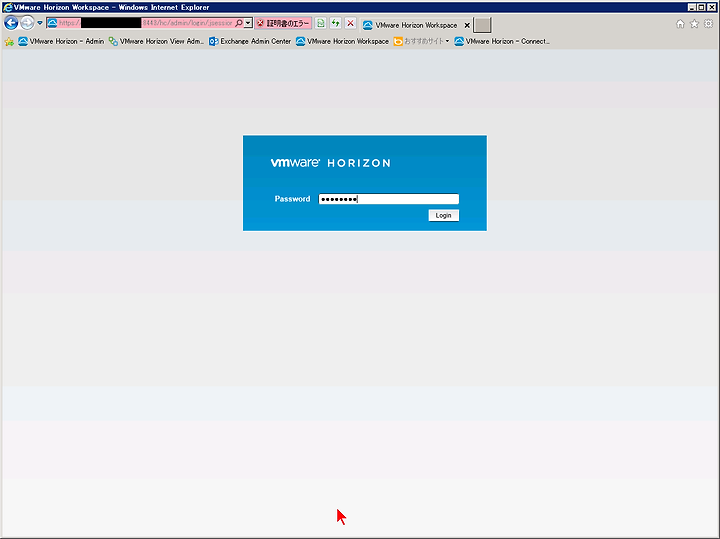This screenshot has height=539, width=720.
Task: Open VMware Horizon - Admin bookmark
Action: coord(61,41)
